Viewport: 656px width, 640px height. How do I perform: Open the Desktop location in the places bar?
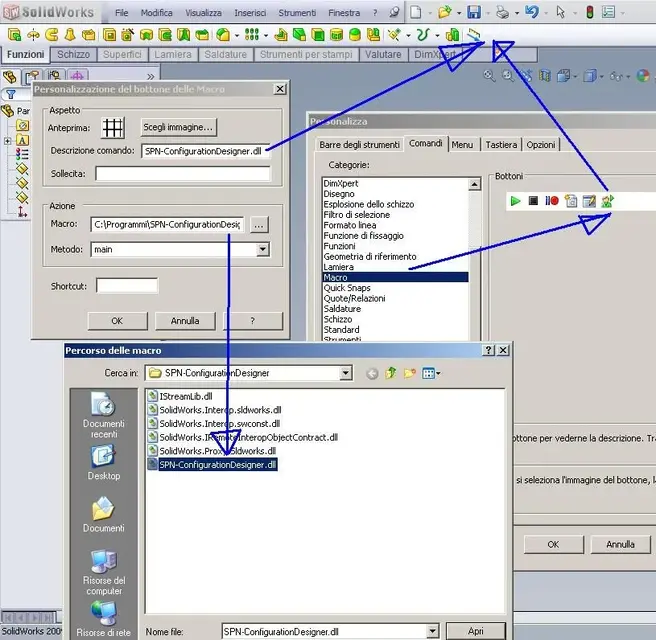tap(103, 463)
